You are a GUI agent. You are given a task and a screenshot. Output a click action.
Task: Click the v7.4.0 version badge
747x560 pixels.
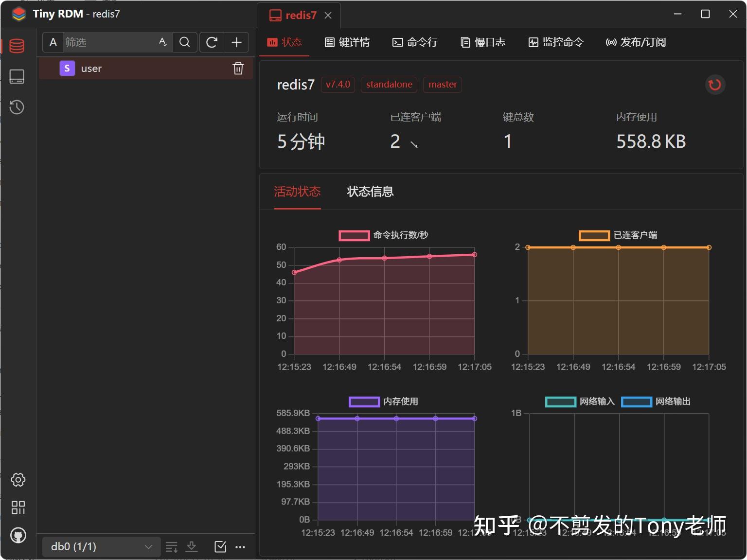tap(338, 85)
